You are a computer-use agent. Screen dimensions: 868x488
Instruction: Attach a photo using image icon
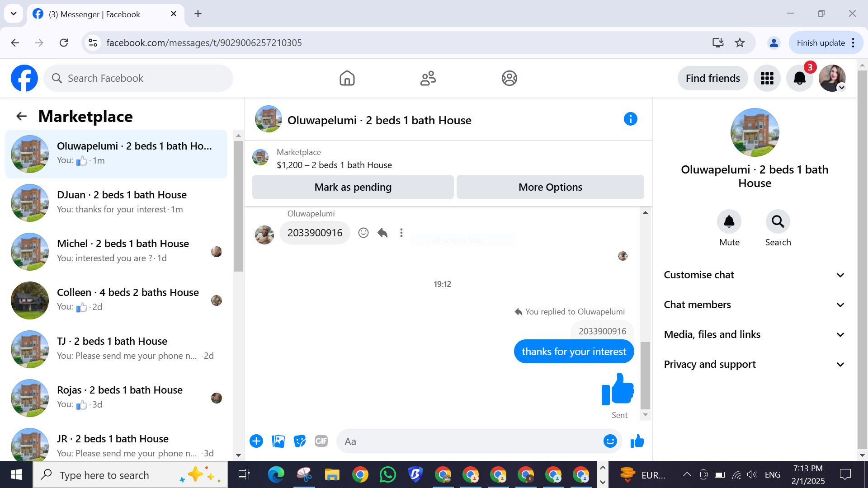[278, 441]
